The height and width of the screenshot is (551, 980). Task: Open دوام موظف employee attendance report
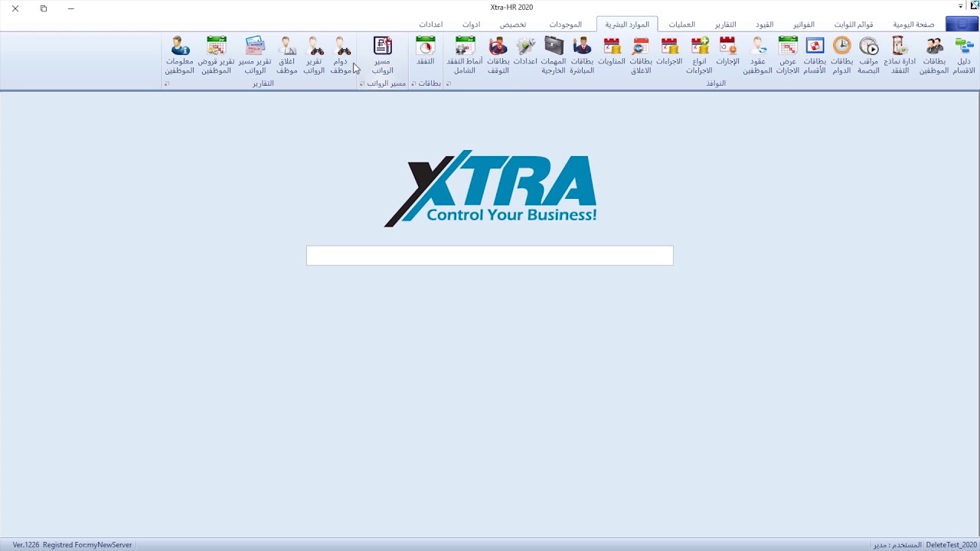[x=342, y=55]
